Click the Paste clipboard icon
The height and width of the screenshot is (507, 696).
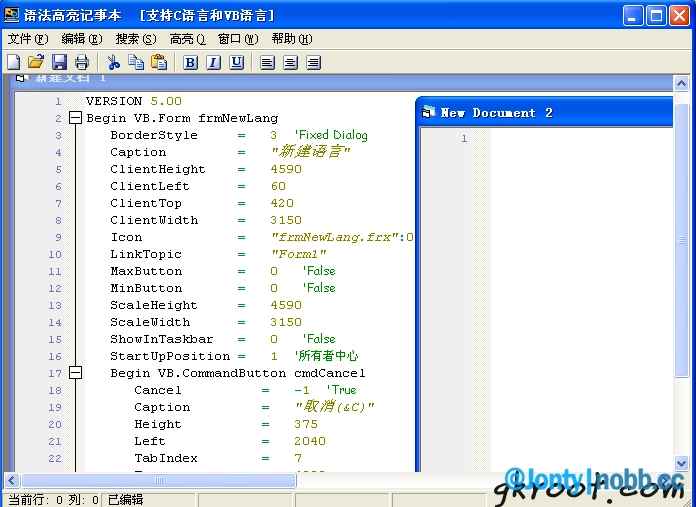coord(158,62)
